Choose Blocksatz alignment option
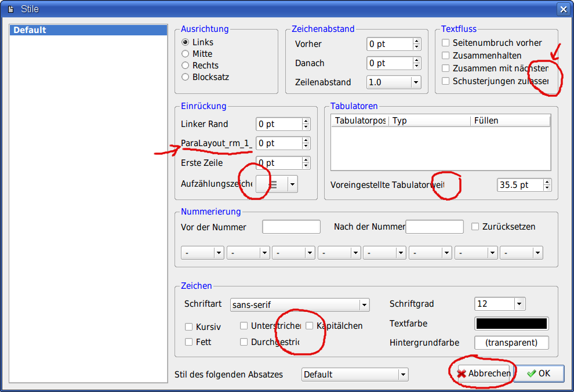This screenshot has height=392, width=574. (186, 77)
